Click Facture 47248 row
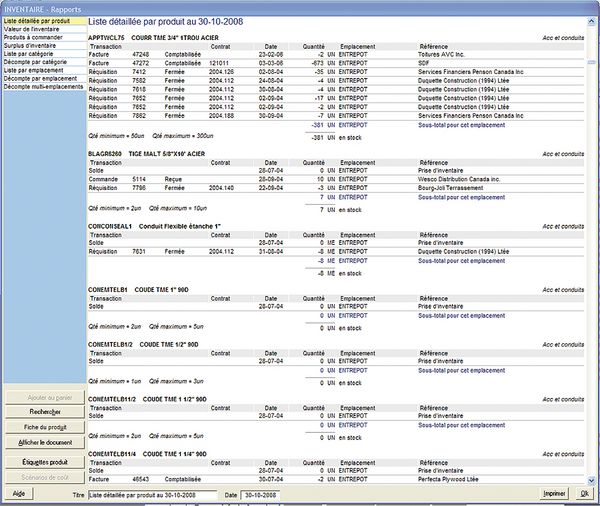This screenshot has height=506, width=600. [336, 55]
